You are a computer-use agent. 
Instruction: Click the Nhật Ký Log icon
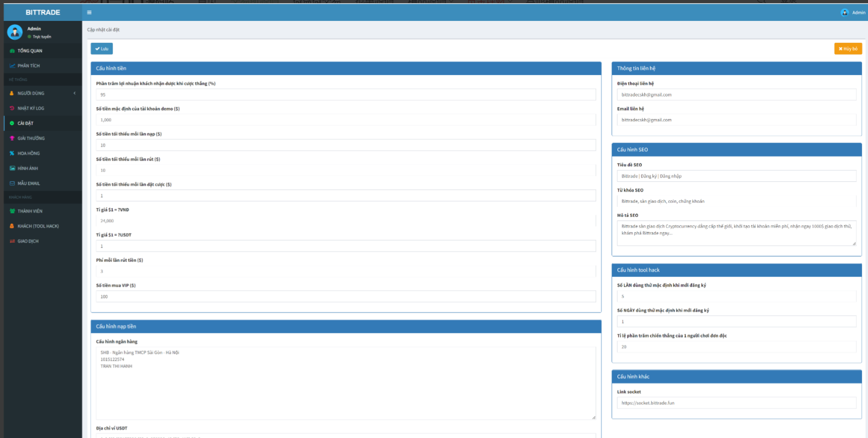pos(12,108)
